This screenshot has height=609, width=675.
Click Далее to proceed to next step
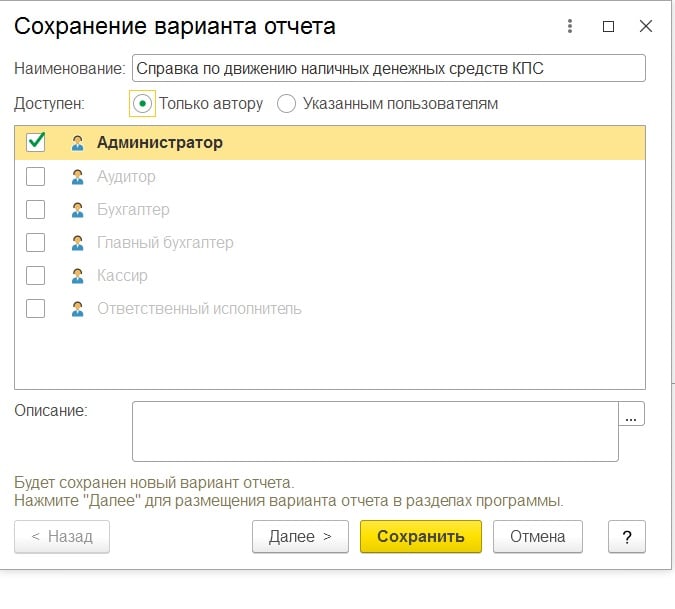[300, 536]
